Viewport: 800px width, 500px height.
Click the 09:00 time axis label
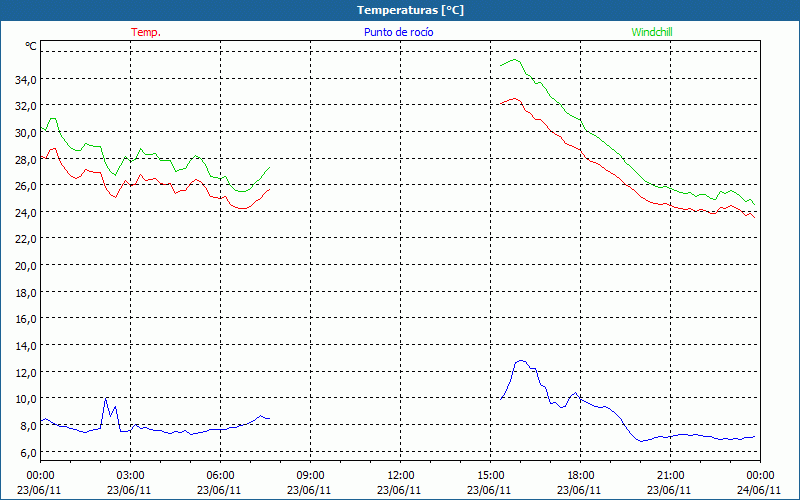(x=310, y=476)
